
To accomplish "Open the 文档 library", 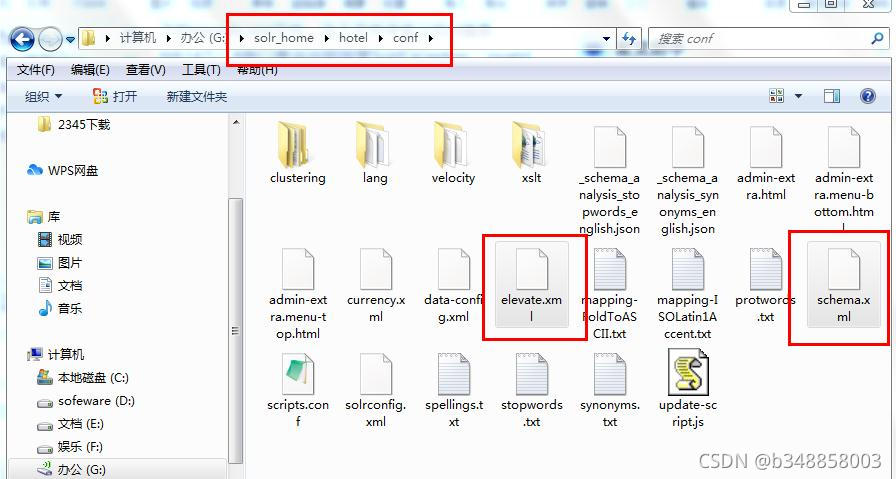I will coord(60,285).
